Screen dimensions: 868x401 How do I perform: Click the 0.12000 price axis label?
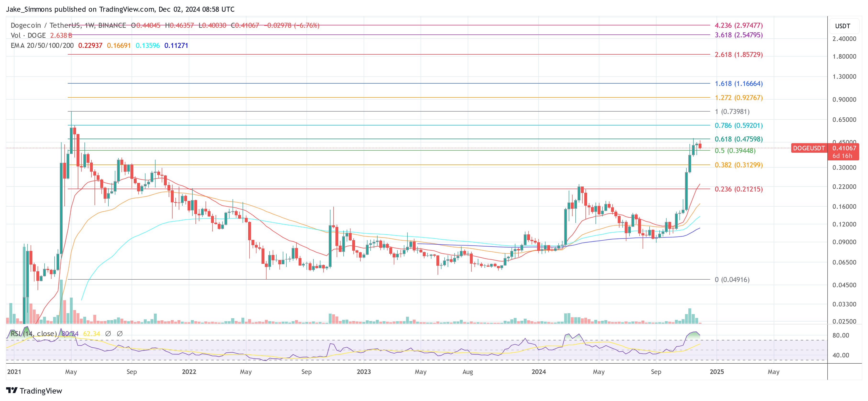click(844, 224)
